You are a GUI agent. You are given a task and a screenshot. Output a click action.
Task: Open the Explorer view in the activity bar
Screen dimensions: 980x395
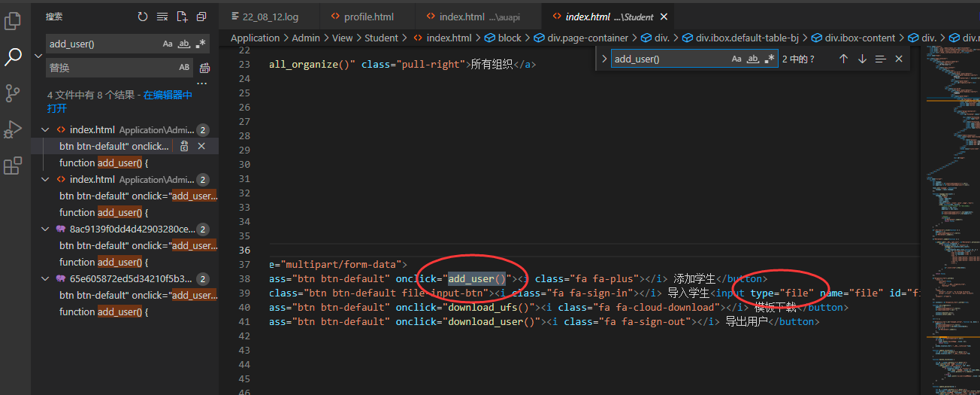pyautogui.click(x=13, y=21)
